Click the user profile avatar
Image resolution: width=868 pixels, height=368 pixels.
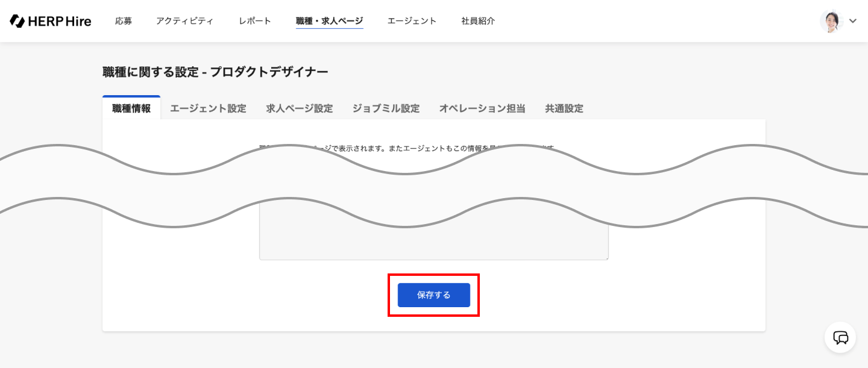click(x=831, y=21)
